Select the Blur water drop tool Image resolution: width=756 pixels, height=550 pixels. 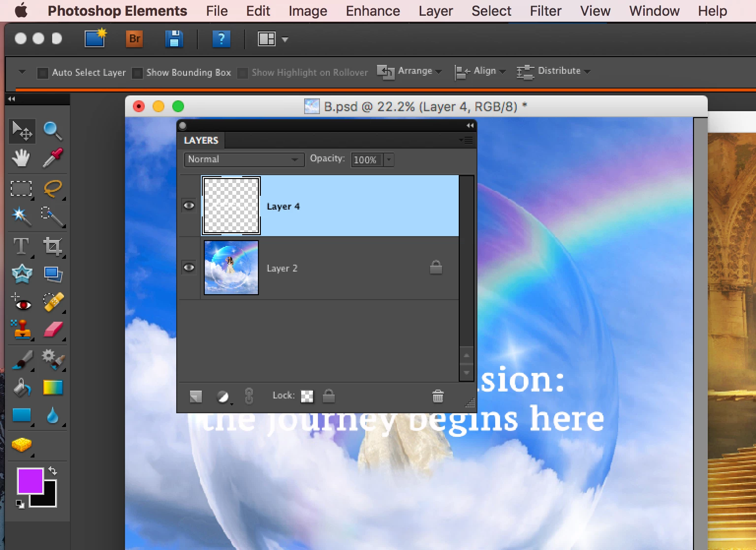pyautogui.click(x=53, y=416)
